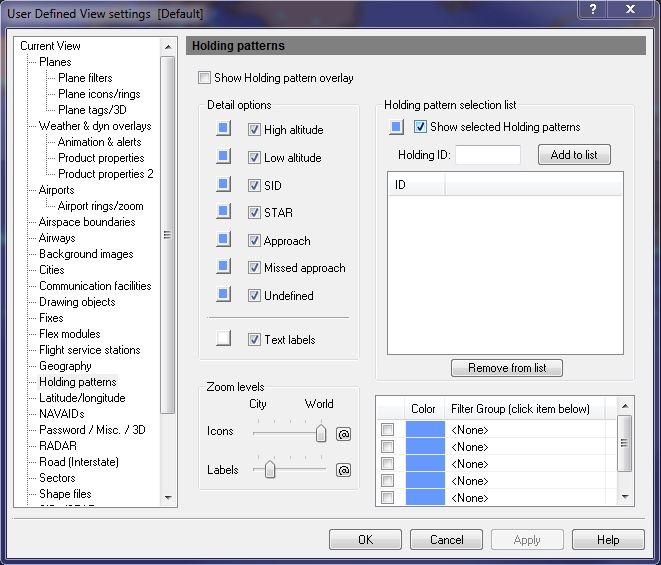The height and width of the screenshot is (565, 661).
Task: Enable Show Holding pattern overlay checkbox
Action: 205,78
